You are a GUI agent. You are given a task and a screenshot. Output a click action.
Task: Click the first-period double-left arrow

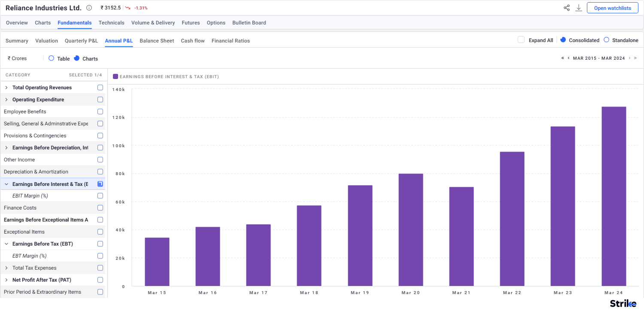click(562, 58)
